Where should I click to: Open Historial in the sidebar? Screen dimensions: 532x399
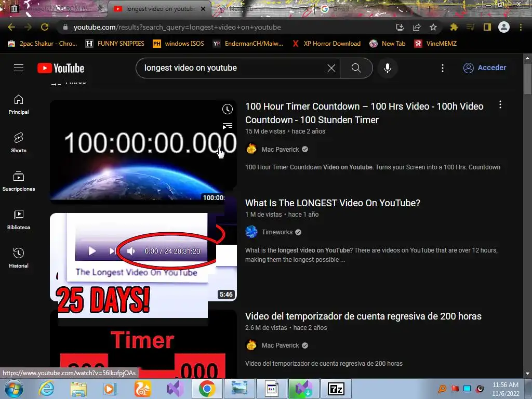click(19, 258)
